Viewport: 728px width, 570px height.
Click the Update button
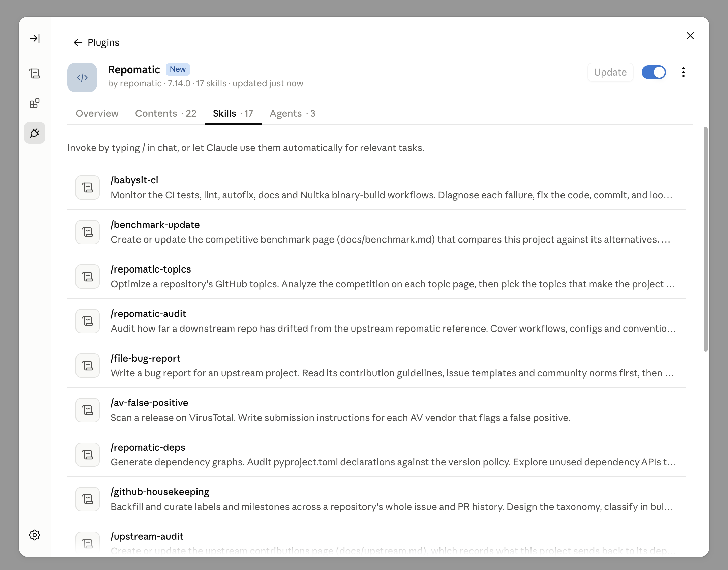pyautogui.click(x=610, y=72)
